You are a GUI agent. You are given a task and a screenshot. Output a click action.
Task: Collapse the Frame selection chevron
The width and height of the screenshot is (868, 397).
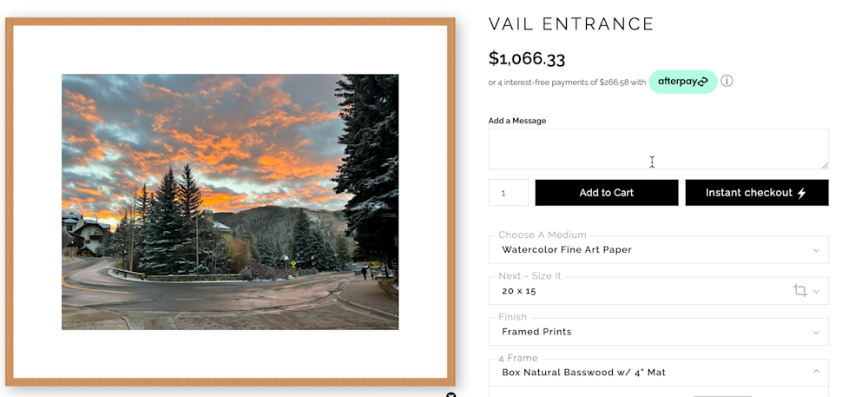[815, 372]
